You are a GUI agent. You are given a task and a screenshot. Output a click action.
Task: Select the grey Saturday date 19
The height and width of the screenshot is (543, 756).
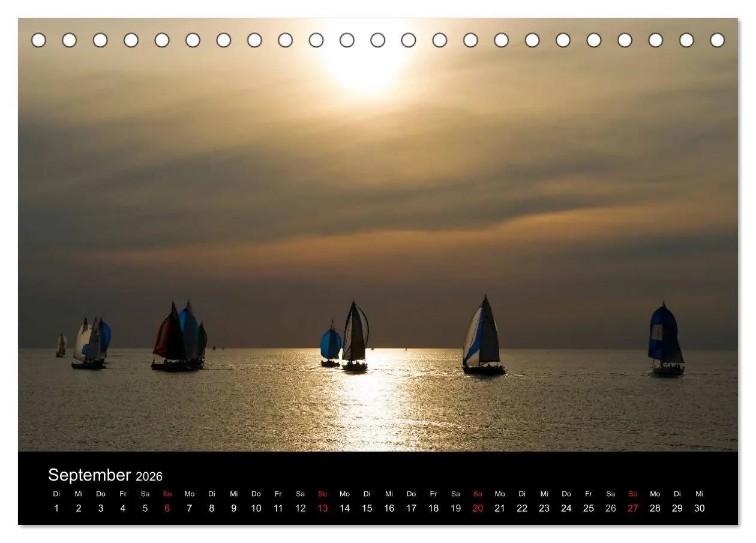click(x=456, y=508)
